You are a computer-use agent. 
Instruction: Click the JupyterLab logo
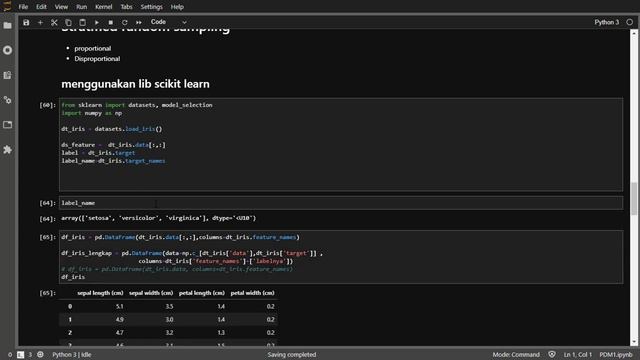coord(7,6)
